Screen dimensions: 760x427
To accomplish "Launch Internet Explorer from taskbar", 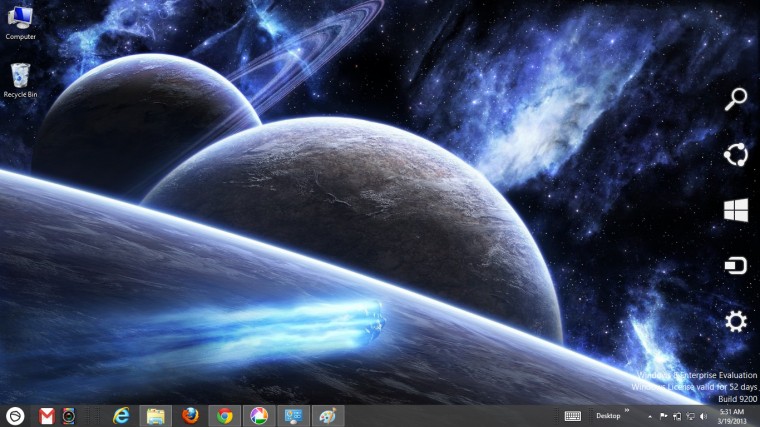I will click(121, 416).
